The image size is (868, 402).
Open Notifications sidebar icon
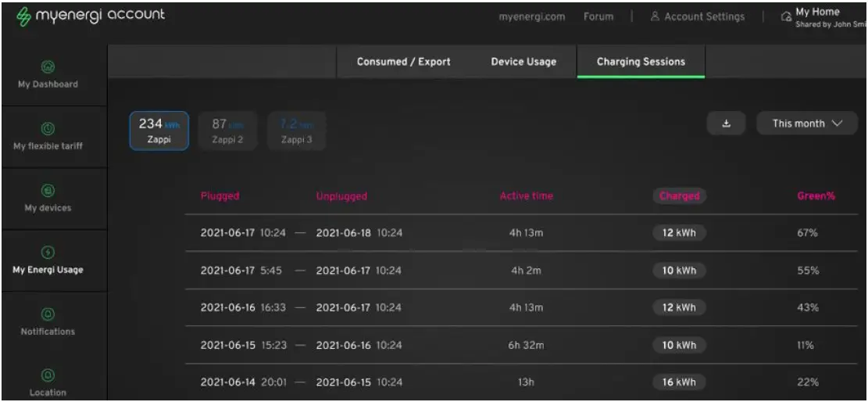pyautogui.click(x=48, y=314)
